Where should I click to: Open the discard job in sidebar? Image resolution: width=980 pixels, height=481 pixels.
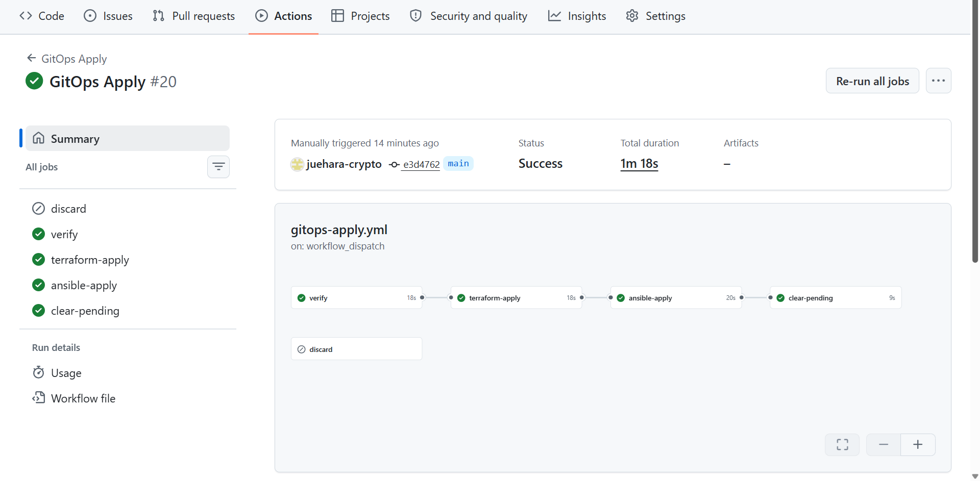(x=128, y=209)
